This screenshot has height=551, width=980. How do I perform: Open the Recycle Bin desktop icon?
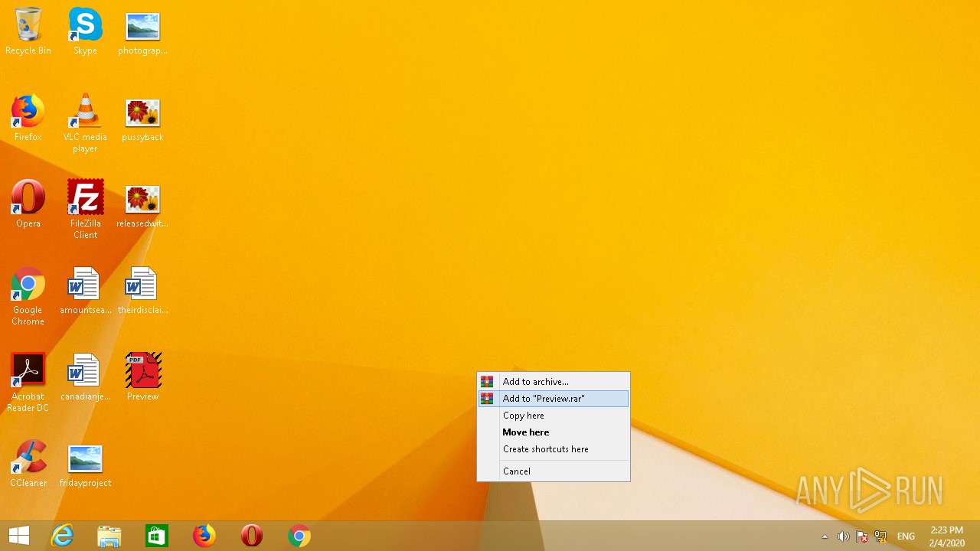(x=28, y=31)
